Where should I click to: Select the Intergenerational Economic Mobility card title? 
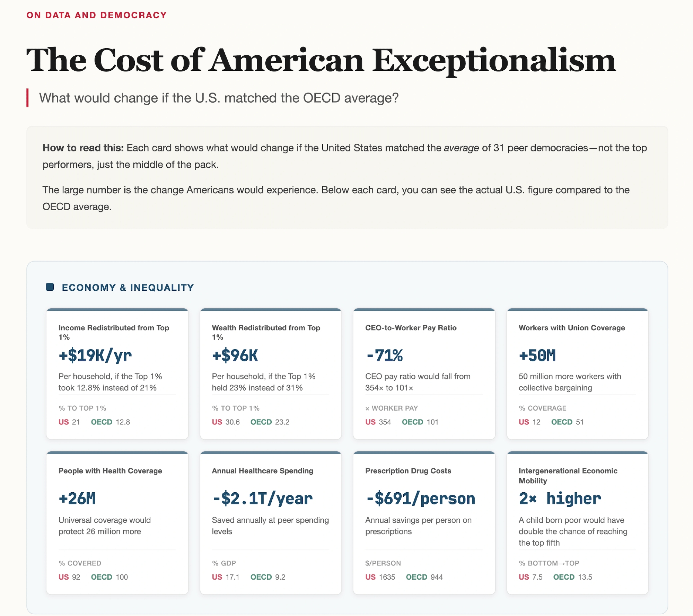[568, 475]
